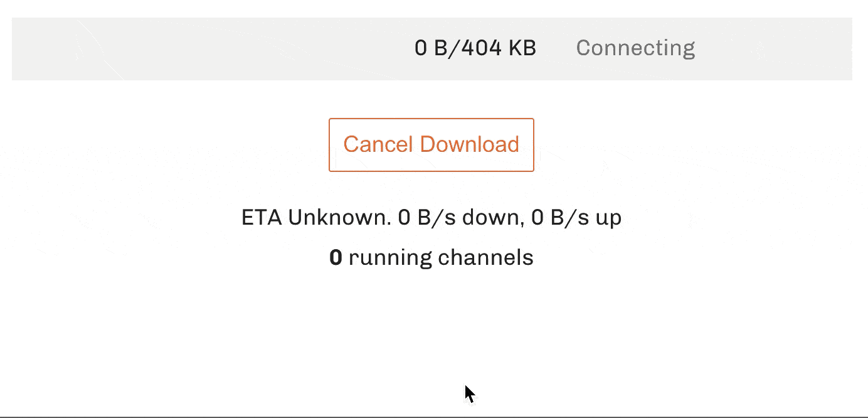The height and width of the screenshot is (418, 868).
Task: Click the "0 B/s up" speed readout
Action: [x=576, y=218]
